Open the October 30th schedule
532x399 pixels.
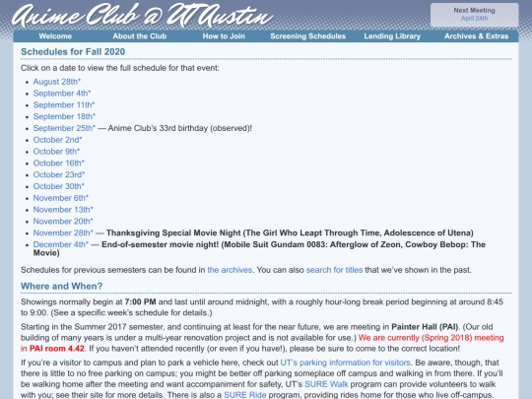click(x=59, y=186)
